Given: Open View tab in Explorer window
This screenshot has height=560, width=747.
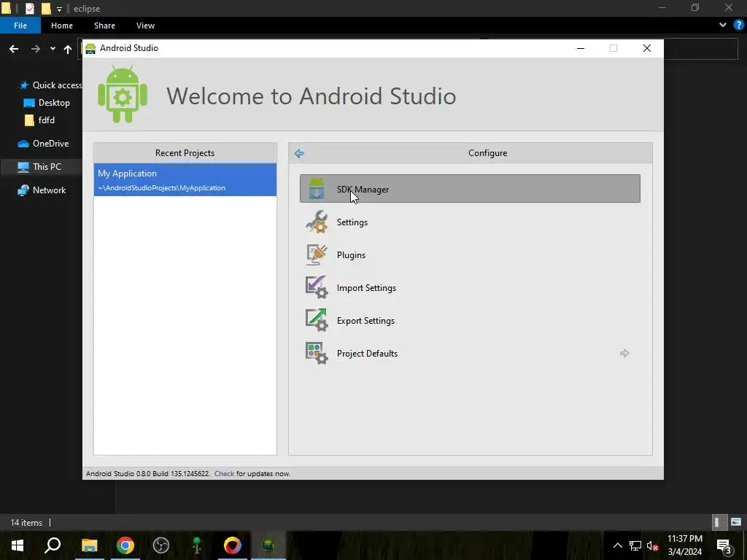Looking at the screenshot, I should [x=145, y=26].
